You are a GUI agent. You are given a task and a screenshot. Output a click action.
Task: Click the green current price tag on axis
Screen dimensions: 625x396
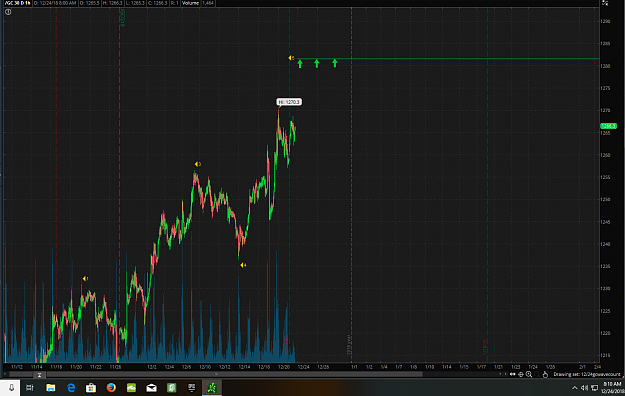[608, 126]
